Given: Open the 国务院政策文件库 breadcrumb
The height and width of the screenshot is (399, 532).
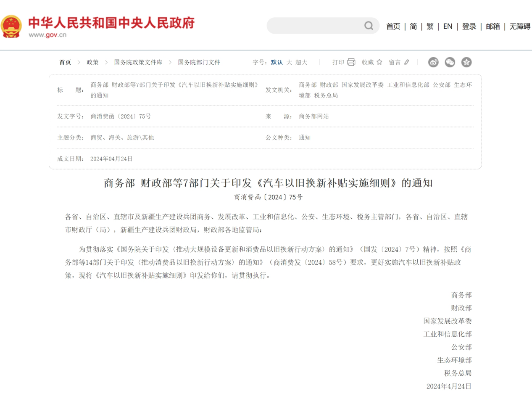Looking at the screenshot, I should pos(138,62).
